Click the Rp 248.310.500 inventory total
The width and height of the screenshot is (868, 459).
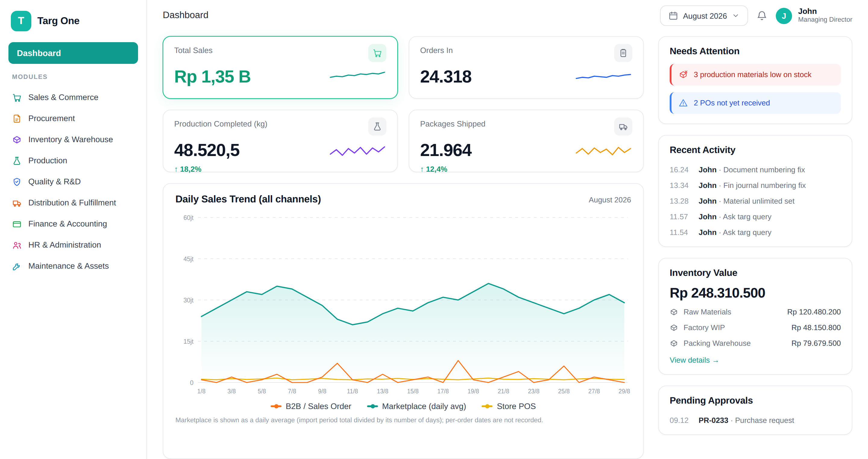(717, 293)
